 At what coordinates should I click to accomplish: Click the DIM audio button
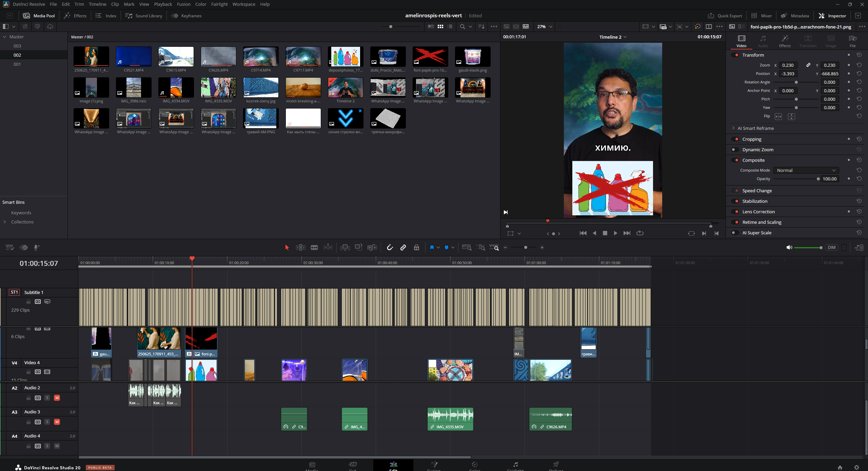[x=831, y=248]
